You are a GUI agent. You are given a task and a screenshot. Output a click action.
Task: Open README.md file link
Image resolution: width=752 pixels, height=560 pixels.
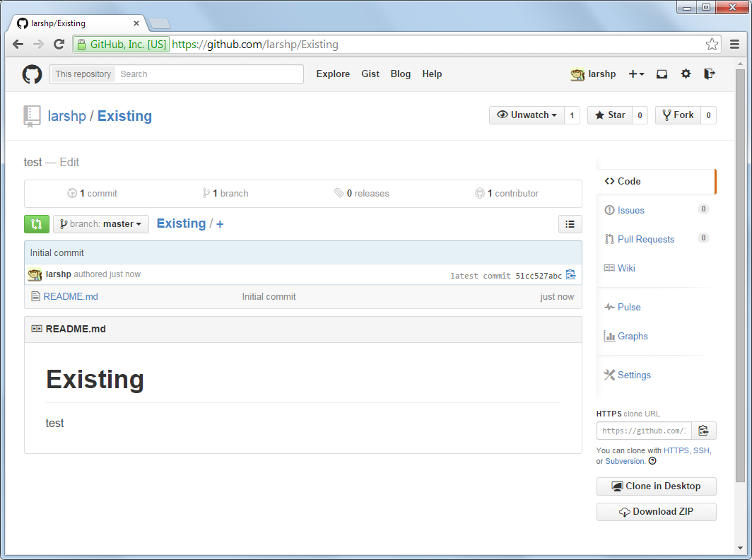[71, 296]
